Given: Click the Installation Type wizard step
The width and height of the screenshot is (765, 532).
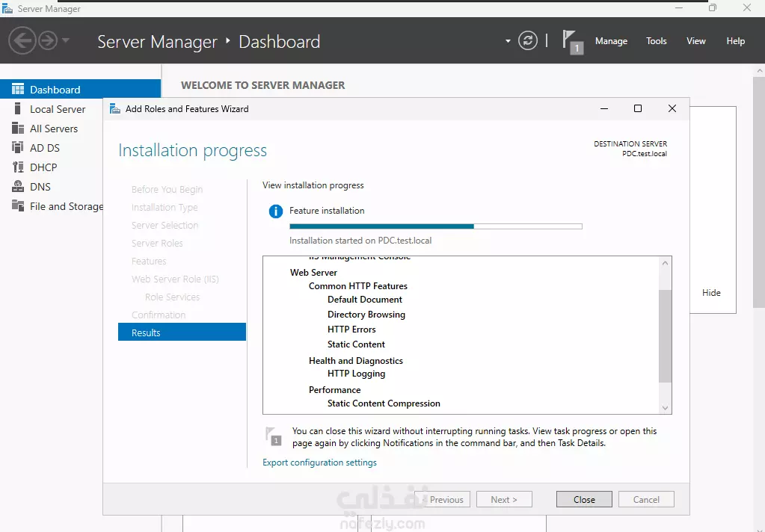Looking at the screenshot, I should (165, 207).
